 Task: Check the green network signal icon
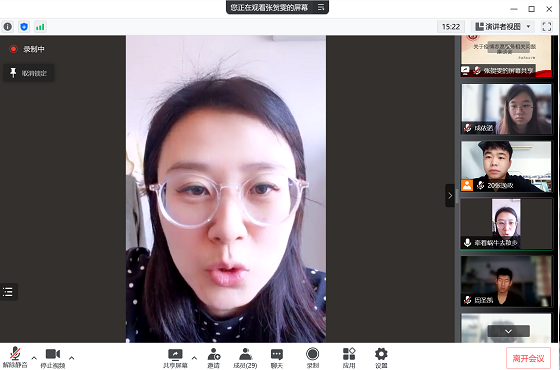(40, 27)
